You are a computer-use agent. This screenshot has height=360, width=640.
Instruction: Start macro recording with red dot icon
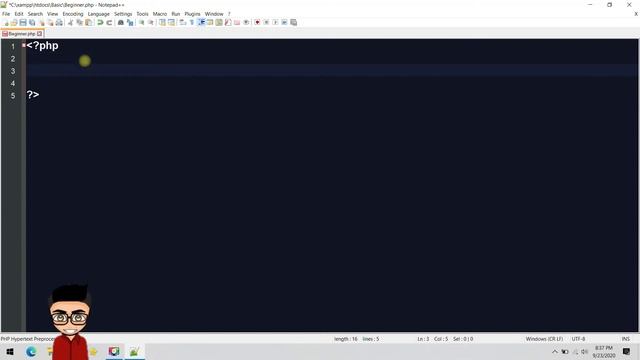click(x=257, y=22)
